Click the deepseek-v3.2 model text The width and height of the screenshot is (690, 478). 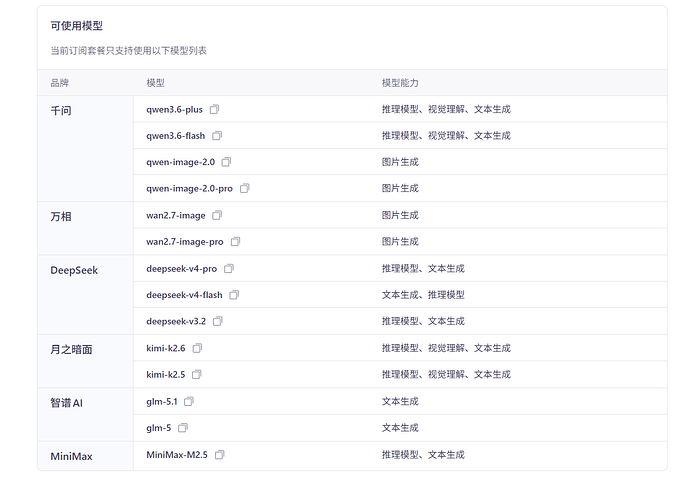pyautogui.click(x=176, y=321)
